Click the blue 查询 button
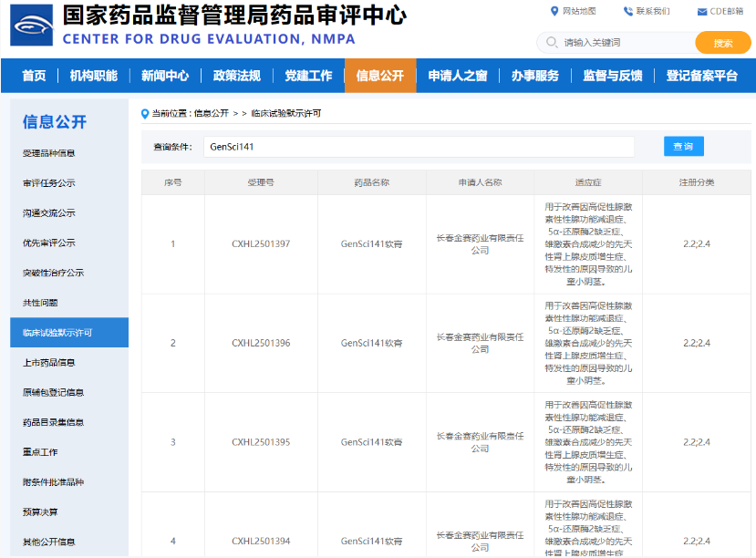 (x=684, y=146)
